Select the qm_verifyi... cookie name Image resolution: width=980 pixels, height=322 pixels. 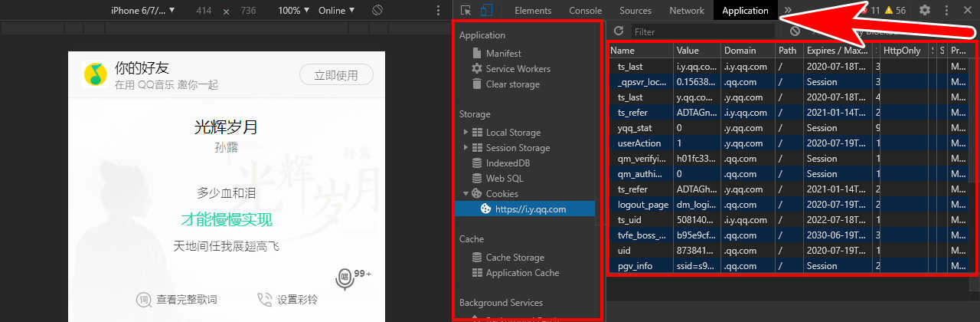pyautogui.click(x=641, y=159)
